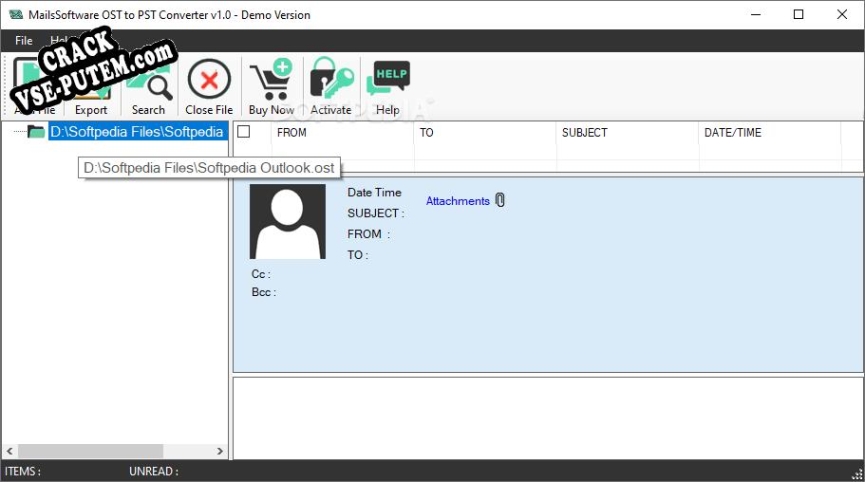Viewport: 865px width, 482px height.
Task: Click the left scroll arrow in folder pane
Action: click(x=9, y=451)
